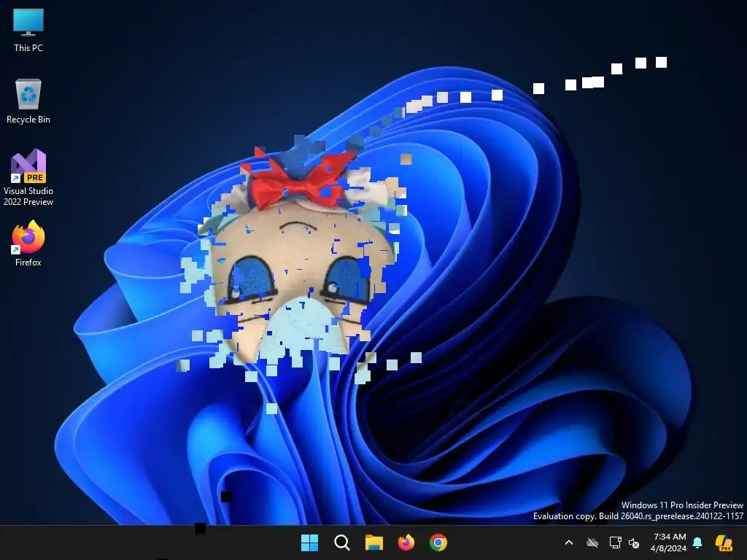Open taskbar Search
747x560 pixels.
(342, 542)
